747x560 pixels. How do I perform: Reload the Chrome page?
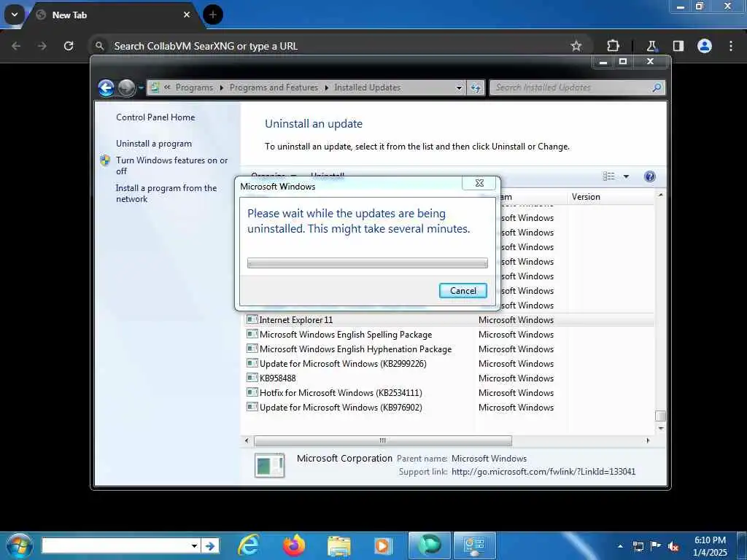[x=69, y=46]
